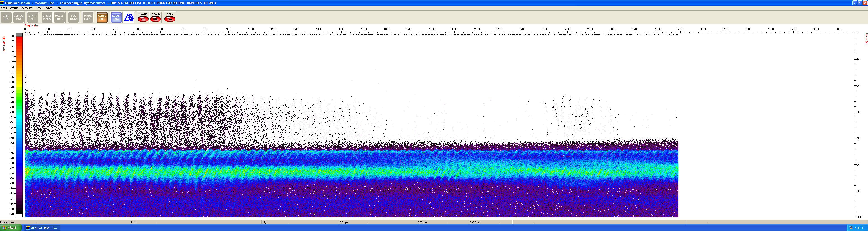Click the brown CLOSE FILE button
This screenshot has height=231, width=868.
click(x=102, y=18)
